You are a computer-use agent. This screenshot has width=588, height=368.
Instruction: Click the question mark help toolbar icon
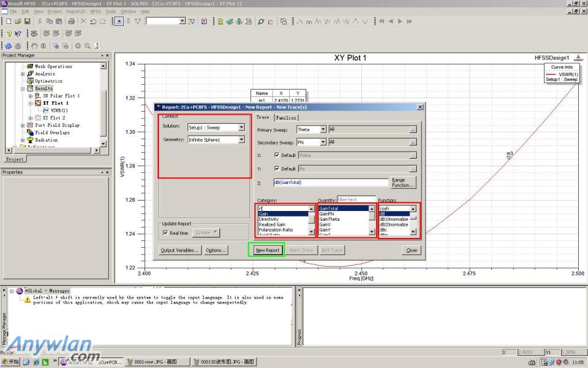point(9,34)
